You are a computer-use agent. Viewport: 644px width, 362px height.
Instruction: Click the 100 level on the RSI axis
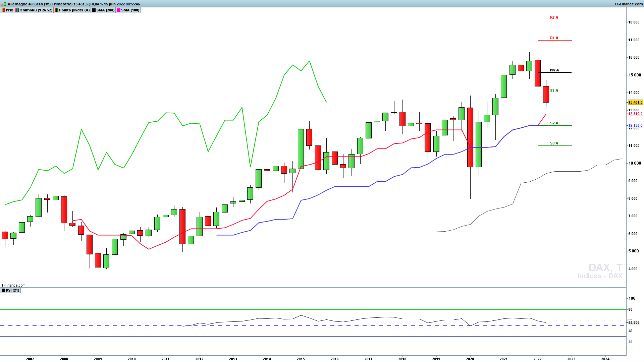tap(632, 298)
